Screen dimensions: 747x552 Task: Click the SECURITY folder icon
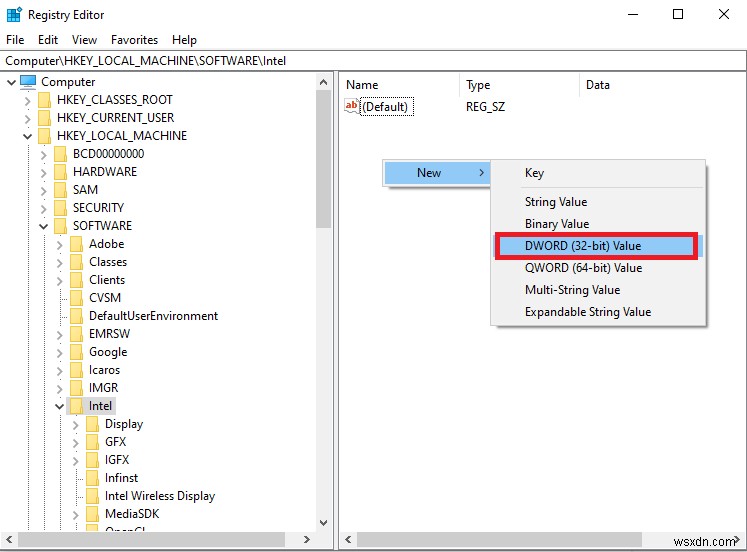(x=61, y=208)
